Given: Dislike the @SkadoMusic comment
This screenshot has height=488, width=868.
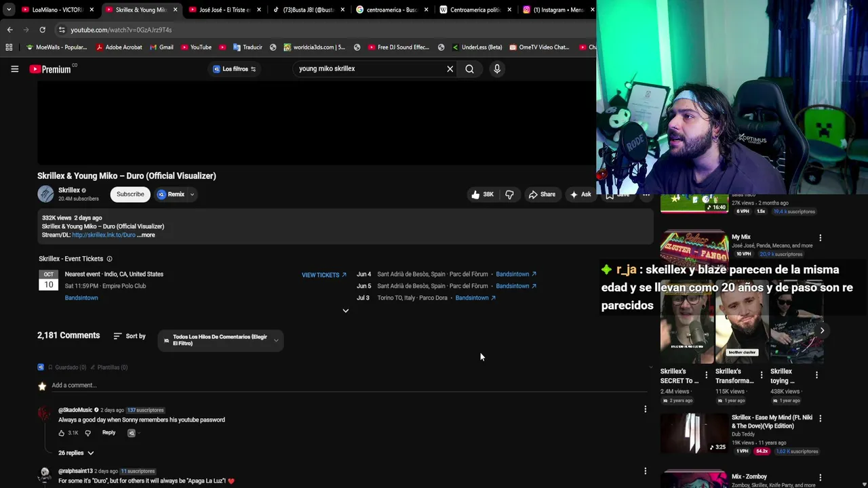Looking at the screenshot, I should coord(87,433).
